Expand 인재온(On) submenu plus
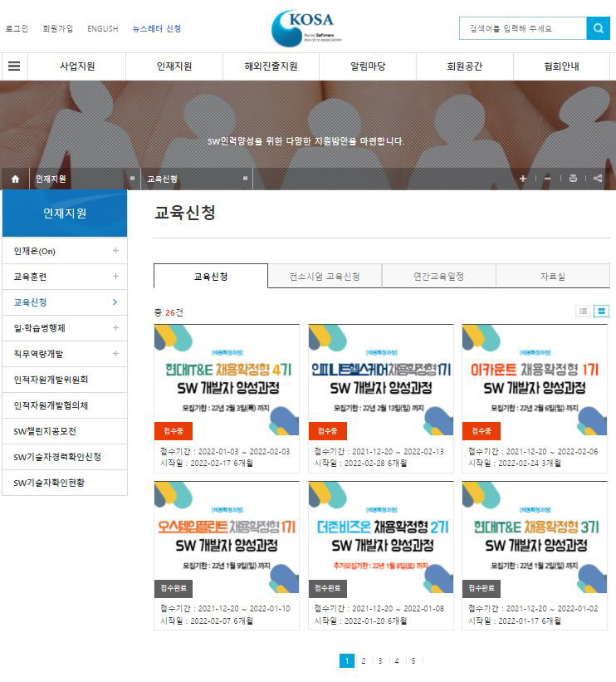The image size is (616, 682). (x=115, y=251)
